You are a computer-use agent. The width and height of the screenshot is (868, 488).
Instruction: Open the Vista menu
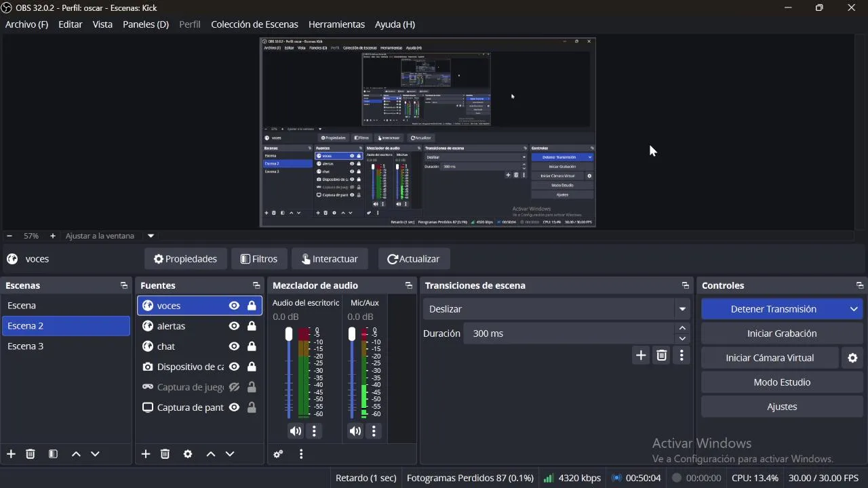[102, 24]
